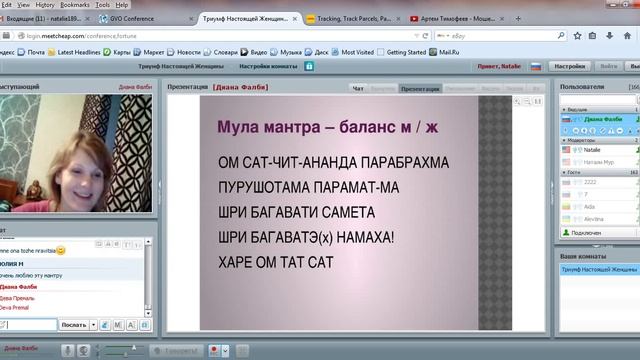Viewport: 640px width, 360px height.
Task: Open the Послать send options dropdown
Action: [x=93, y=325]
